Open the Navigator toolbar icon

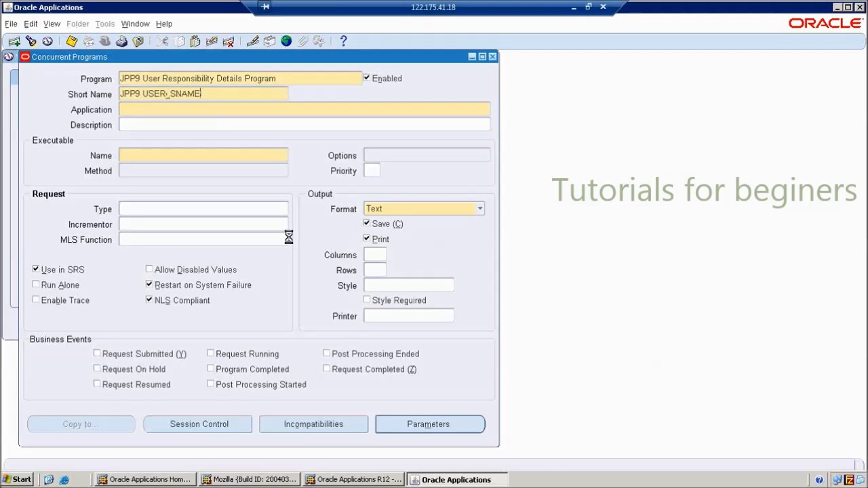[x=47, y=41]
